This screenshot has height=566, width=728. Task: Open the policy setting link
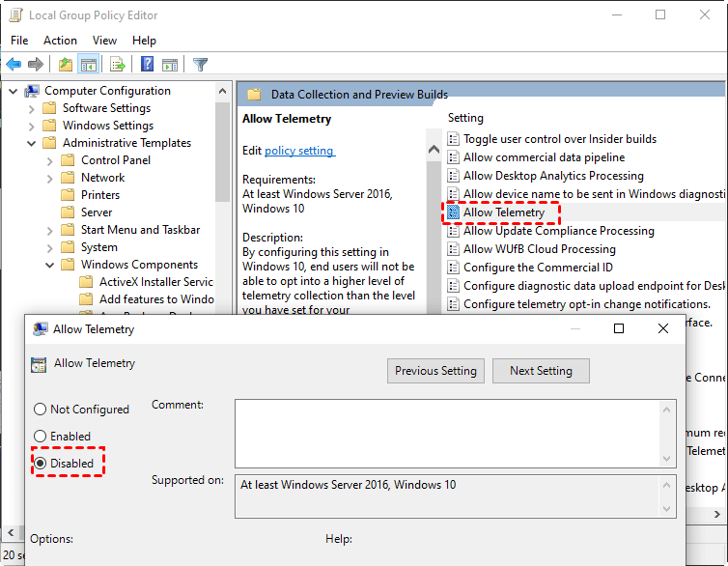click(299, 151)
